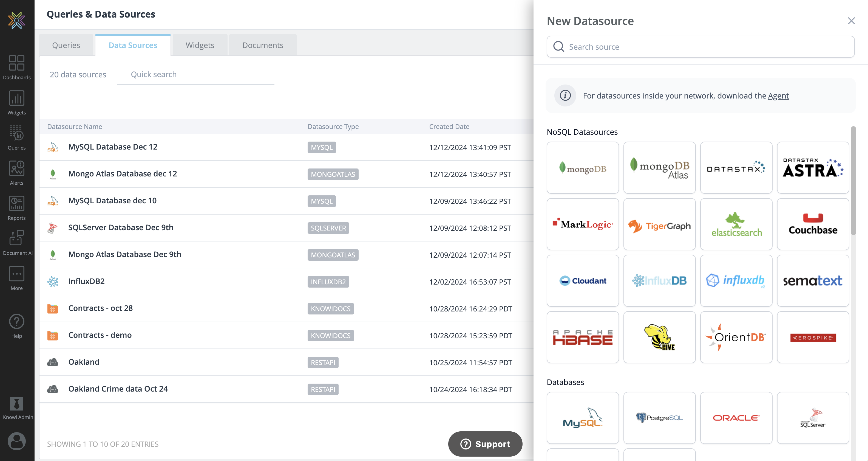Follow the Agent download link
This screenshot has height=461, width=868.
778,96
